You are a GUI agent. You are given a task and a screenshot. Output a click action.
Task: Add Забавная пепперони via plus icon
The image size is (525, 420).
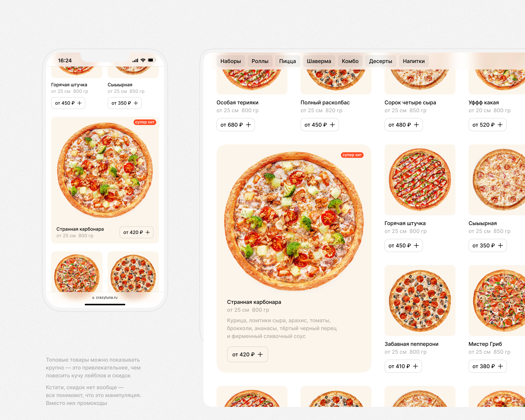415,366
